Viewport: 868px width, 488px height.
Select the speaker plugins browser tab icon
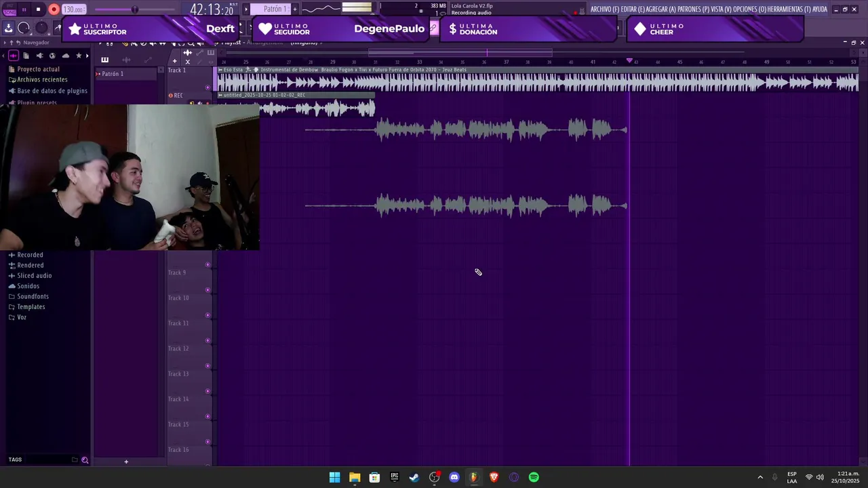pyautogui.click(x=39, y=56)
